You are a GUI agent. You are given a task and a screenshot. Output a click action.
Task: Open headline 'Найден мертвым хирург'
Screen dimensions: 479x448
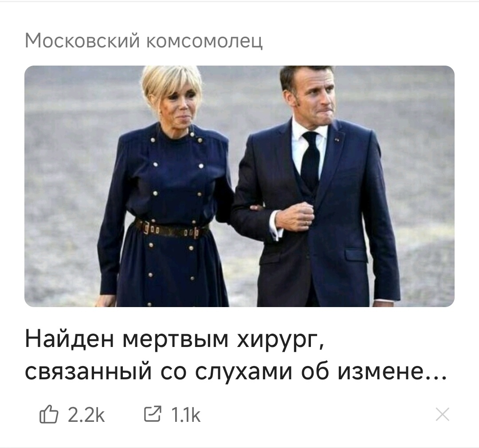tap(174, 339)
